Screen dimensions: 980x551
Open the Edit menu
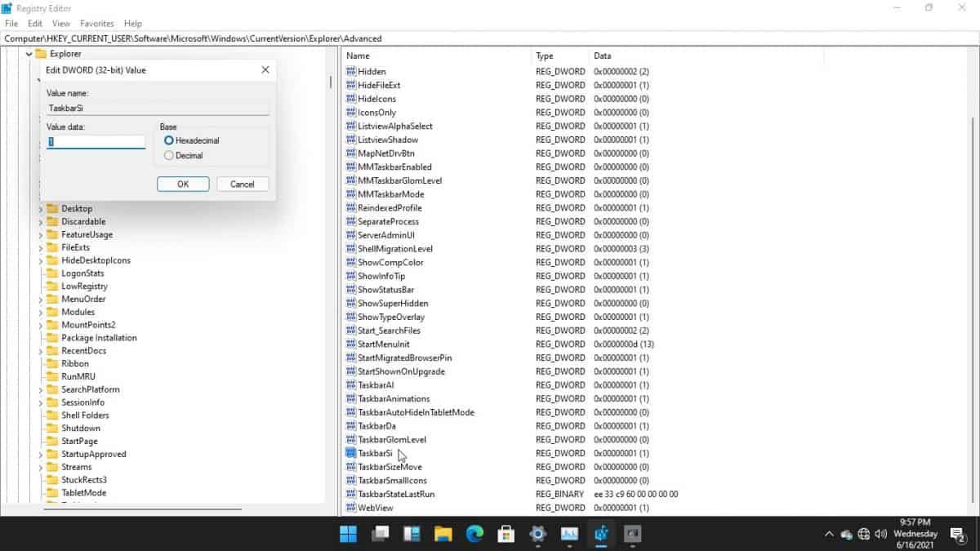[35, 24]
